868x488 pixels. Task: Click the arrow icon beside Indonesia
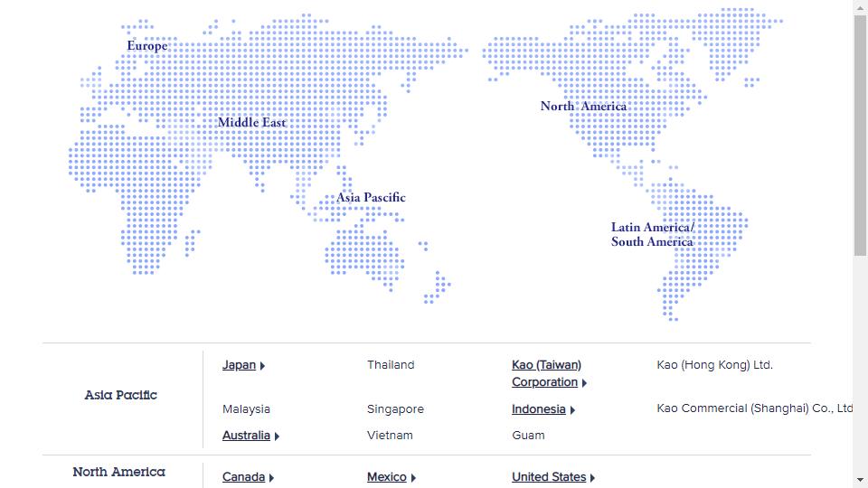[572, 410]
